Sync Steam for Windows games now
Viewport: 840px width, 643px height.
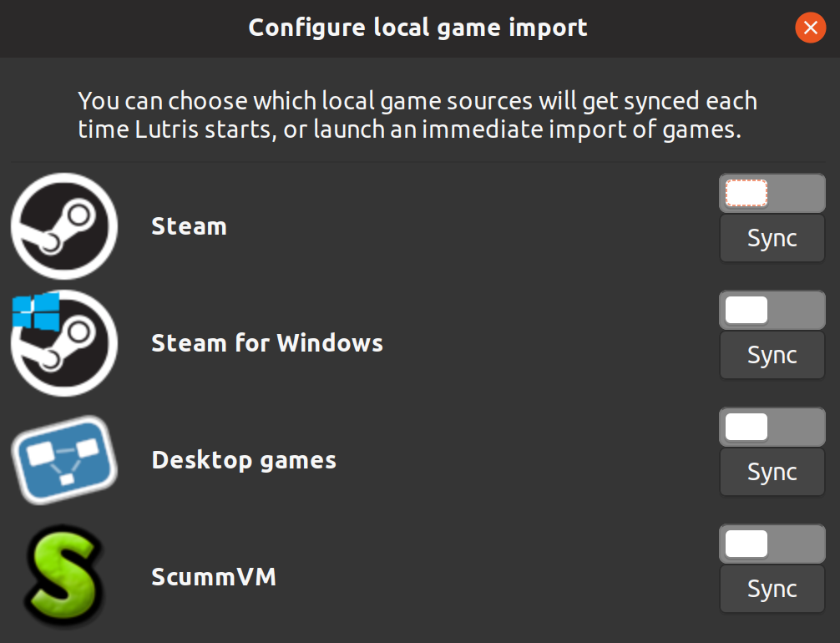coord(771,355)
